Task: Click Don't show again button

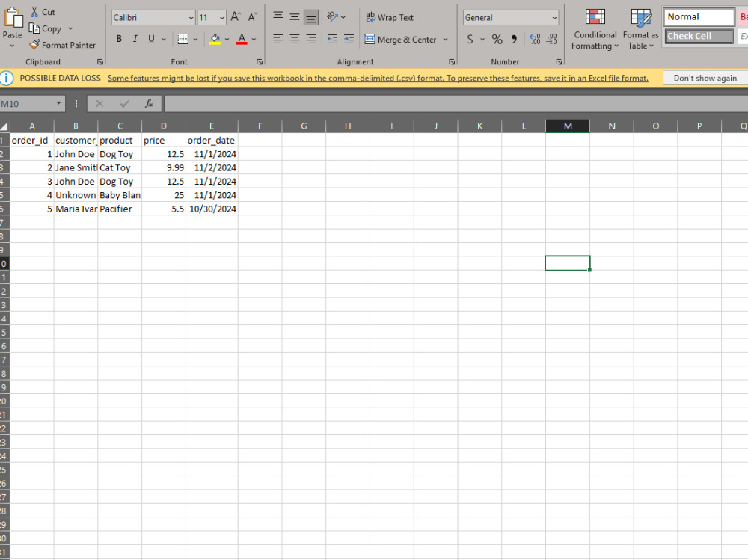Action: 705,79
